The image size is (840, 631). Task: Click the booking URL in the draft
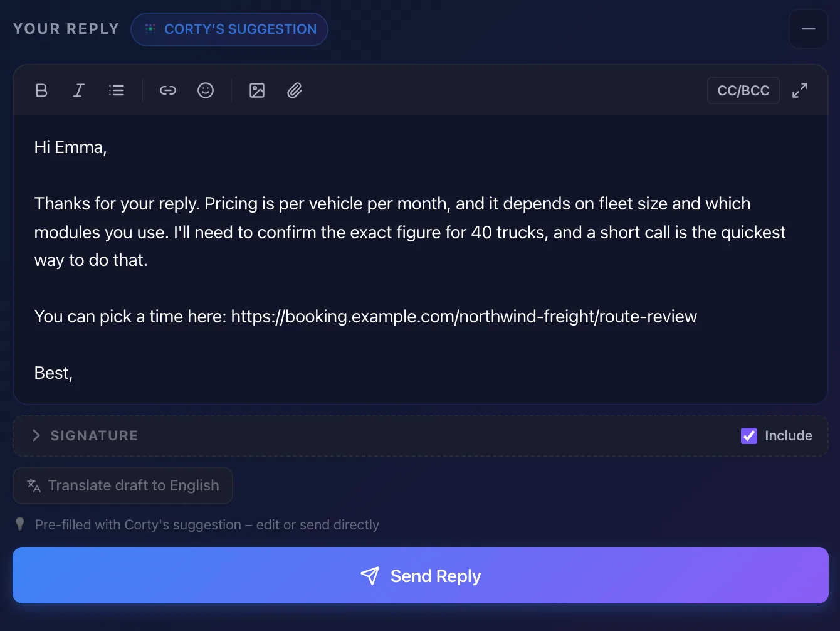tap(464, 316)
